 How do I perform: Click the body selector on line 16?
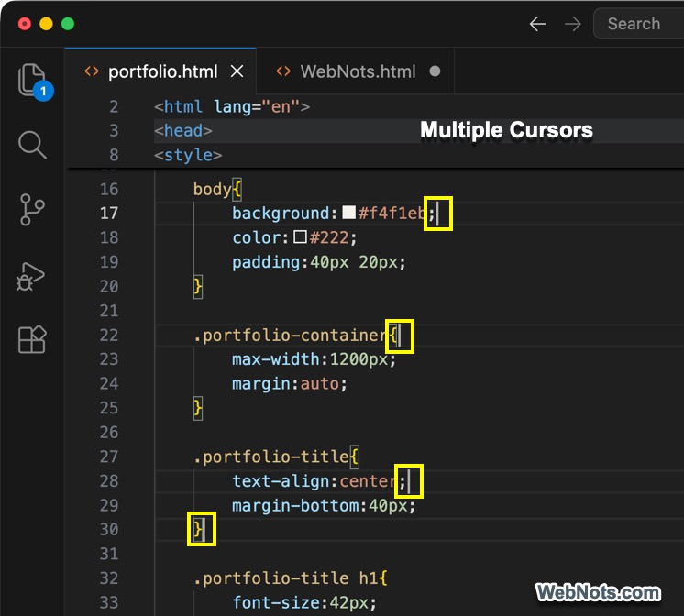212,190
